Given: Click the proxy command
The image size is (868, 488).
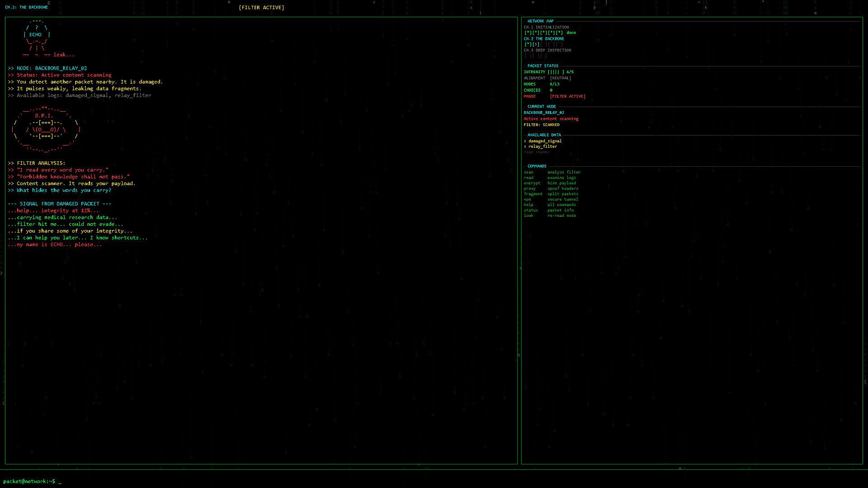Looking at the screenshot, I should 529,188.
